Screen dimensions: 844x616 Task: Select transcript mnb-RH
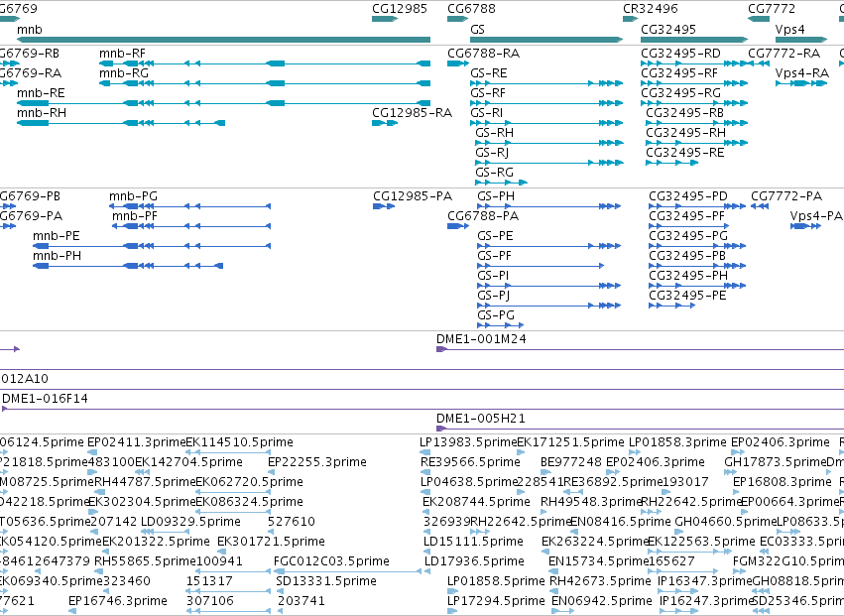tap(121, 123)
